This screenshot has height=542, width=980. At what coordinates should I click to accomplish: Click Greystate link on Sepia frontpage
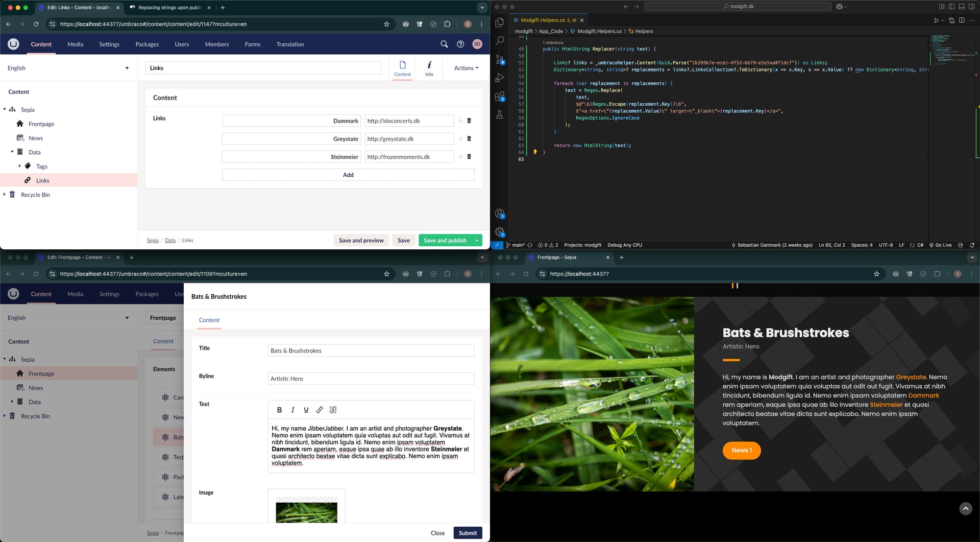(x=911, y=377)
